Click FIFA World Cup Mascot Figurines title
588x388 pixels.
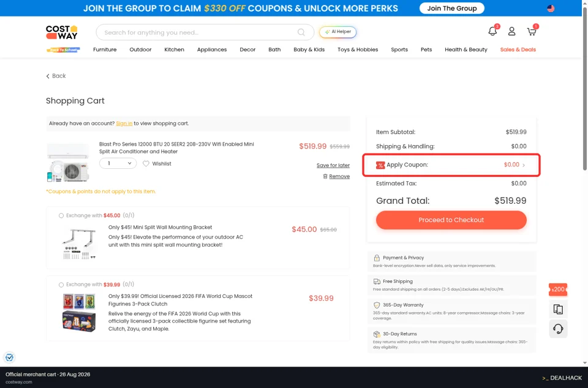(180, 300)
